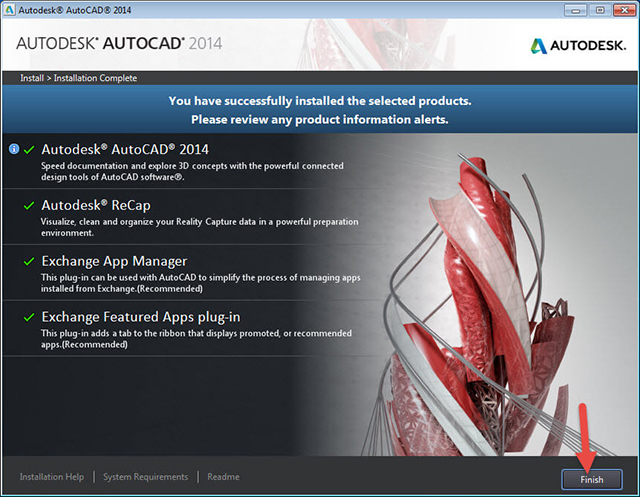Open the Installation Help link
Viewport: 640px width, 497px height.
pos(52,477)
